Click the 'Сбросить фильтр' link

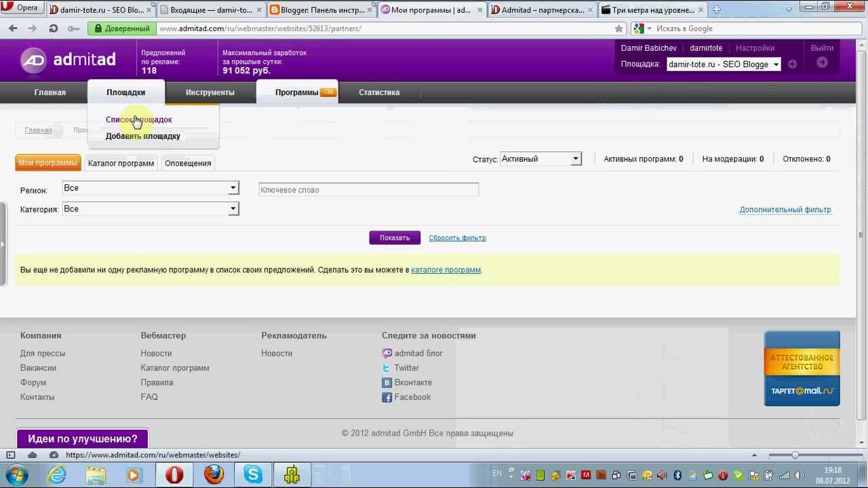(457, 238)
